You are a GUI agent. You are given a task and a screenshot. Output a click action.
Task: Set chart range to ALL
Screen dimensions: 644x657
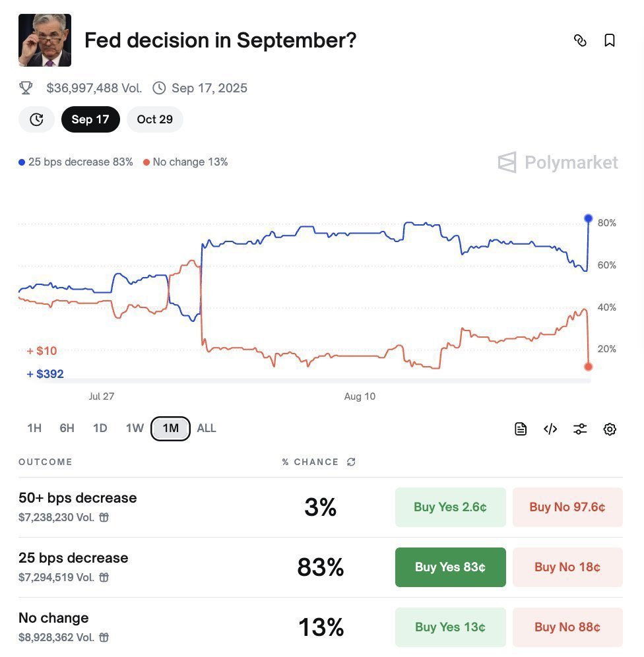pos(207,429)
